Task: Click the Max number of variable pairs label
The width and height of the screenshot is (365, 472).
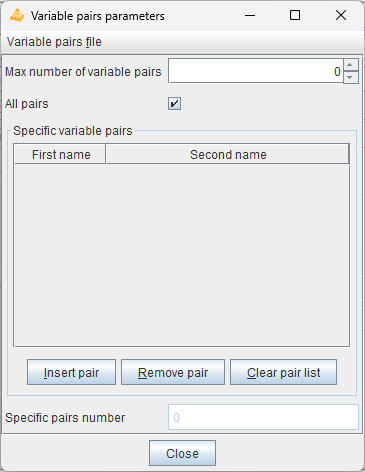Action: (83, 72)
